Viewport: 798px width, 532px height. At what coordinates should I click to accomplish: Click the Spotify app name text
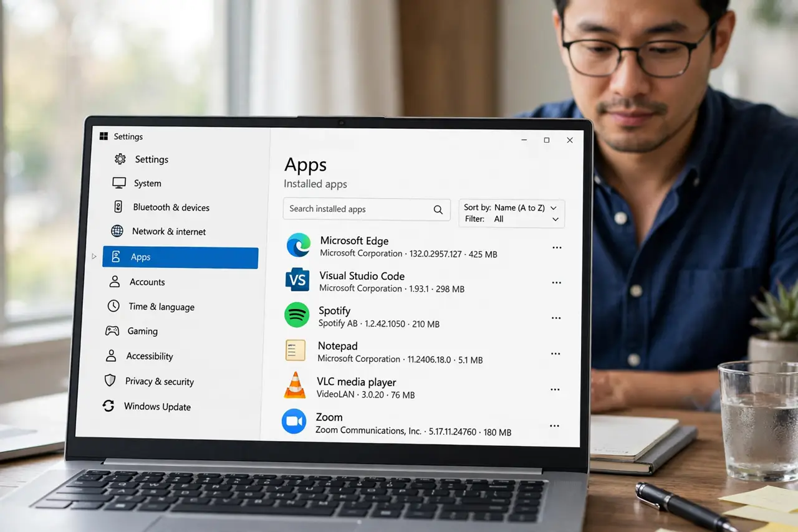(334, 310)
